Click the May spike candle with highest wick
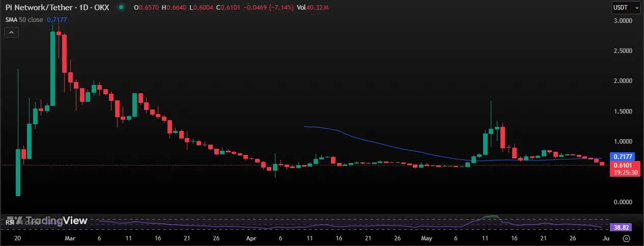This screenshot has width=644, height=246. pyautogui.click(x=491, y=127)
